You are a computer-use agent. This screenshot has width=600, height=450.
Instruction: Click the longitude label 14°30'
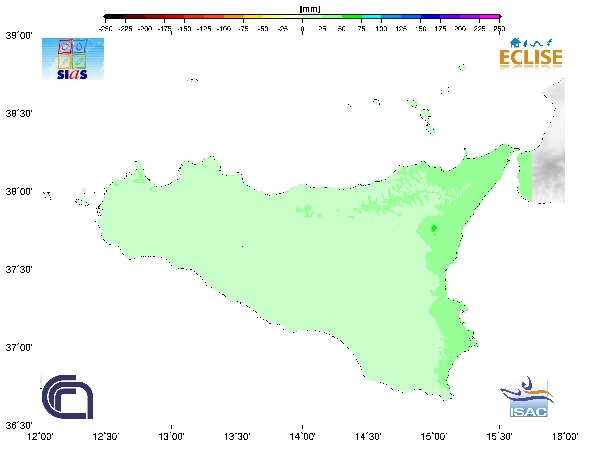click(x=368, y=436)
